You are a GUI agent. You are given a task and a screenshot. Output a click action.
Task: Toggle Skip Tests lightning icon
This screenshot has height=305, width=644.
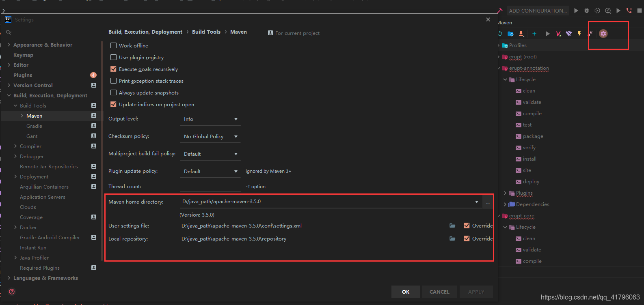(x=579, y=34)
